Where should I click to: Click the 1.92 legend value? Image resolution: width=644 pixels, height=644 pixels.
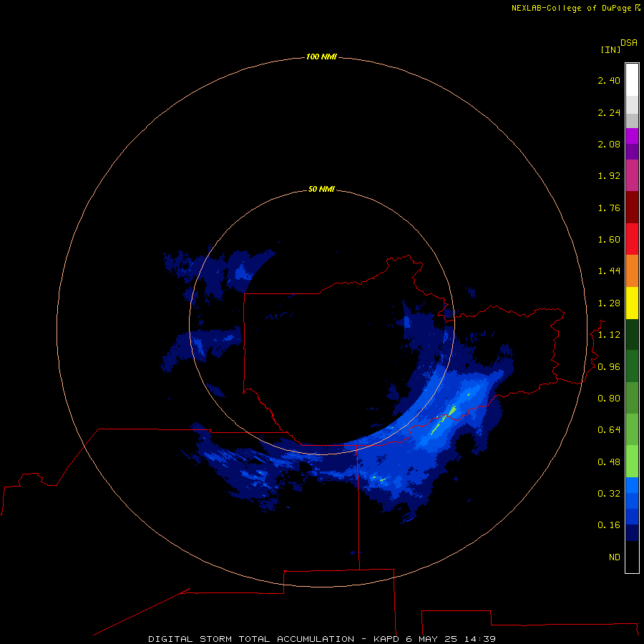[x=609, y=176]
